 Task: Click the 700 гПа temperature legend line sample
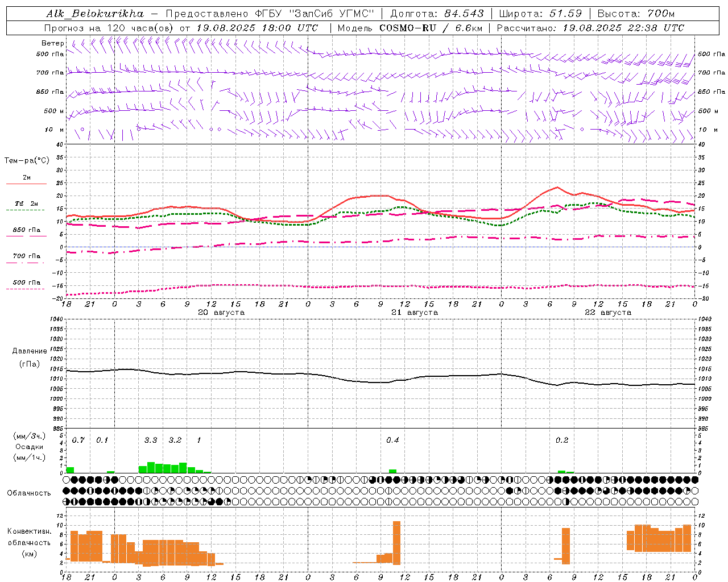click(x=26, y=263)
